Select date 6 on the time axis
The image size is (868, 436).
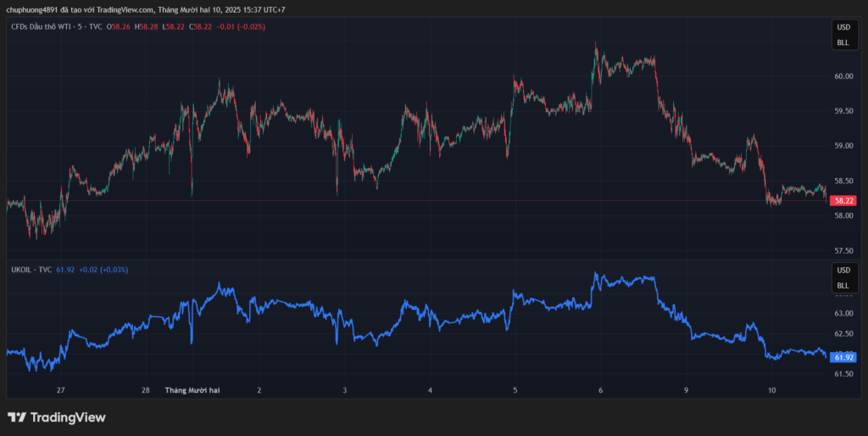pos(600,390)
